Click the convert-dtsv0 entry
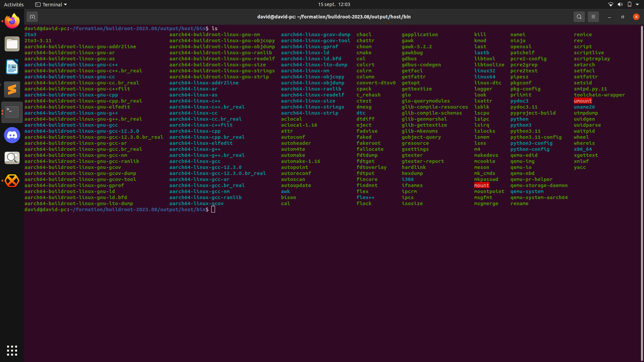Screen dimensions: 644x362 (x=376, y=83)
